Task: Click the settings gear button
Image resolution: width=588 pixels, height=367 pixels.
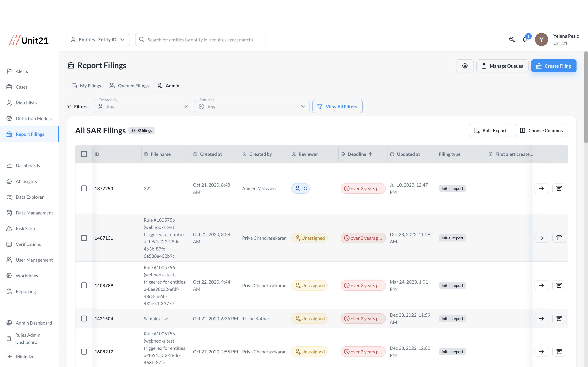Action: tap(465, 66)
